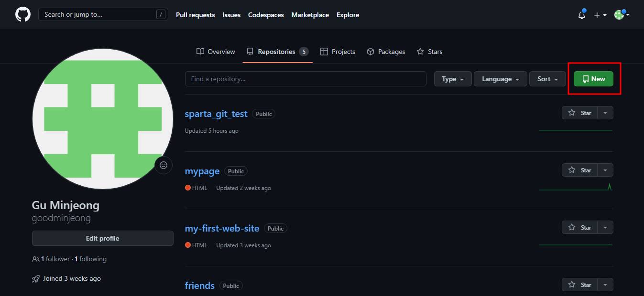
Task: Select the Repositories tab
Action: click(277, 52)
